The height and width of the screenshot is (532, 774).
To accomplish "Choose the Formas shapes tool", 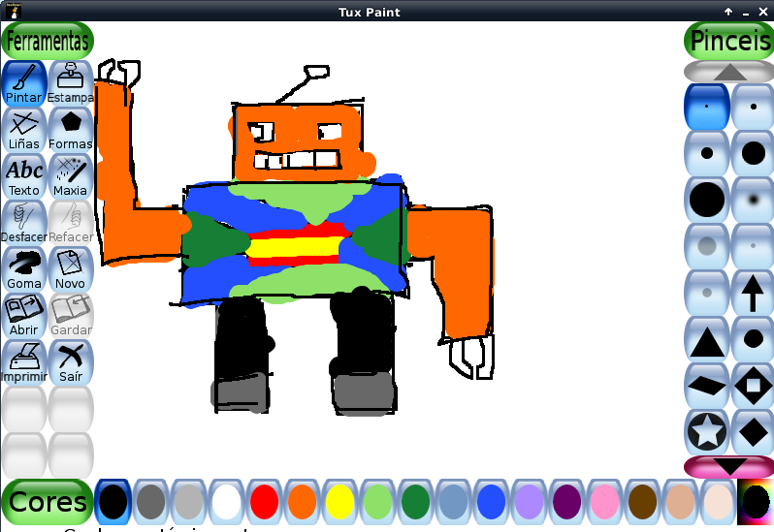I will pyautogui.click(x=71, y=129).
